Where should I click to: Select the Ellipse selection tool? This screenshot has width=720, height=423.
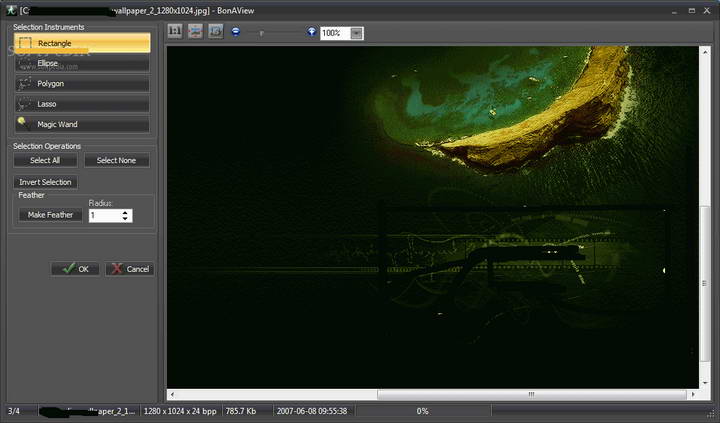[x=82, y=63]
